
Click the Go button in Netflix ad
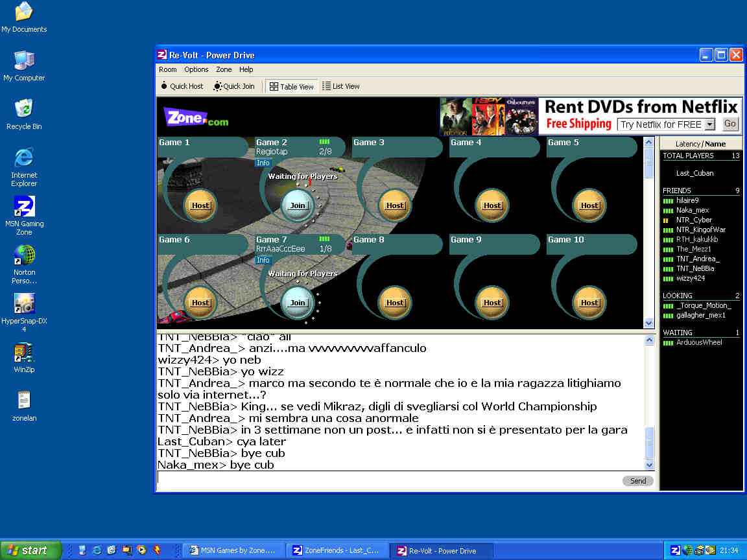point(730,124)
